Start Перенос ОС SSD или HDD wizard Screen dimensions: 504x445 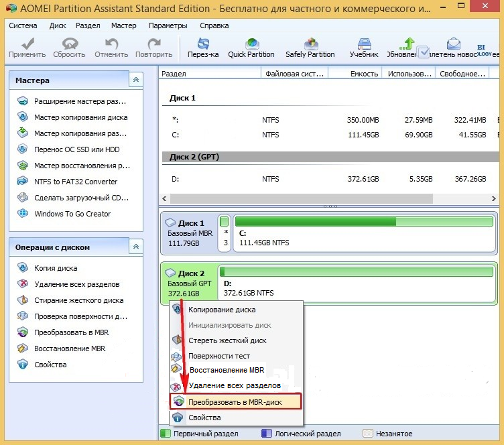click(x=68, y=149)
